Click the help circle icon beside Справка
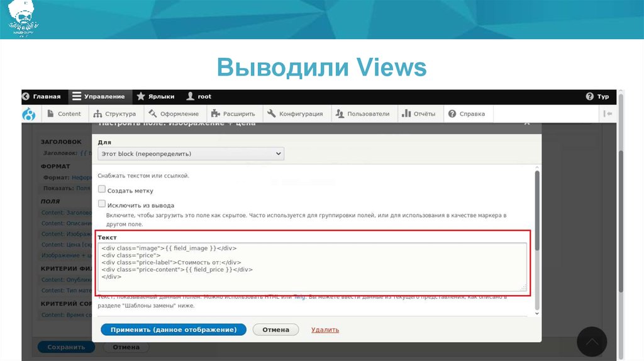Image resolution: width=644 pixels, height=361 pixels. click(x=452, y=114)
